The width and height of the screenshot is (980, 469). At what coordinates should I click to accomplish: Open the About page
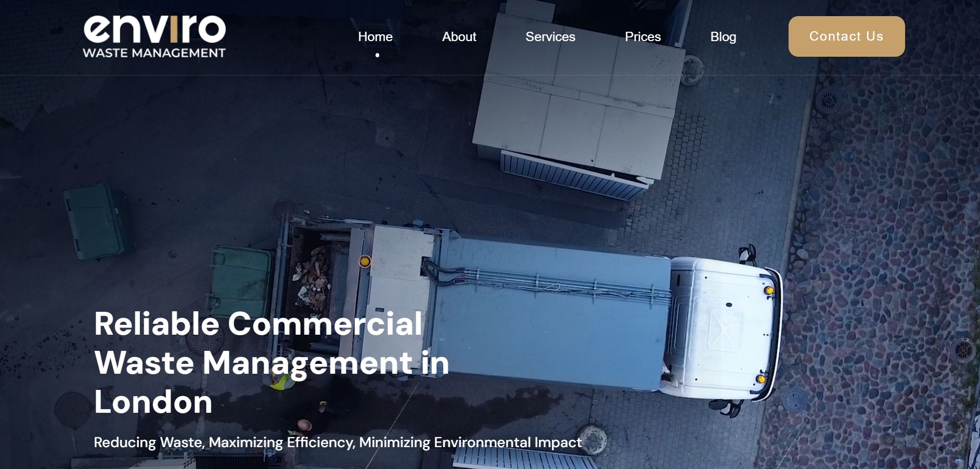coord(459,37)
